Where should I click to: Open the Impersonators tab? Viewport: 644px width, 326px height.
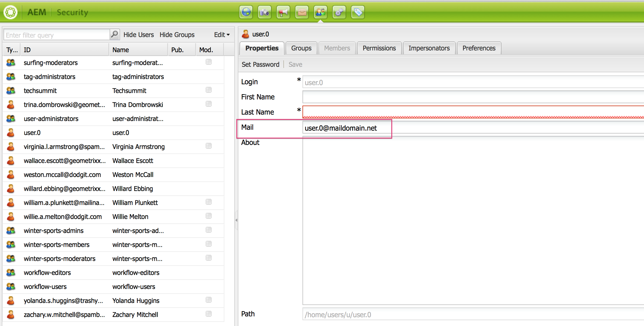pos(429,48)
